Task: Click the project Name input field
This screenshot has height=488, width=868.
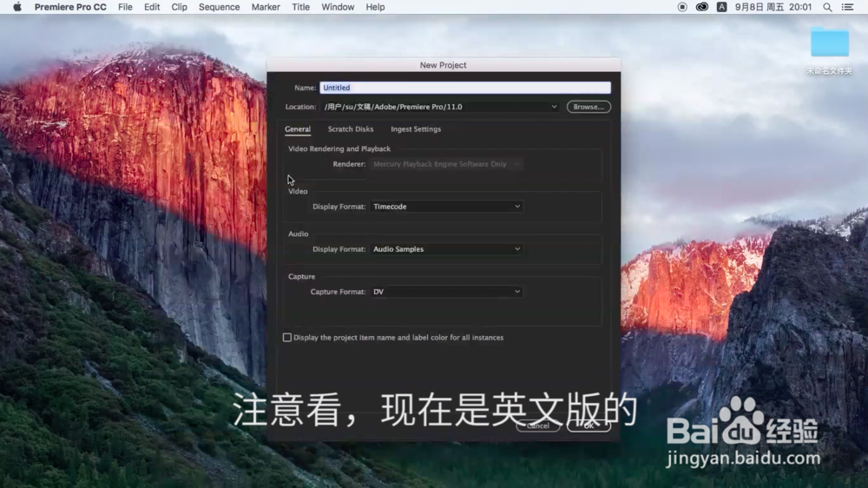Action: [x=465, y=88]
